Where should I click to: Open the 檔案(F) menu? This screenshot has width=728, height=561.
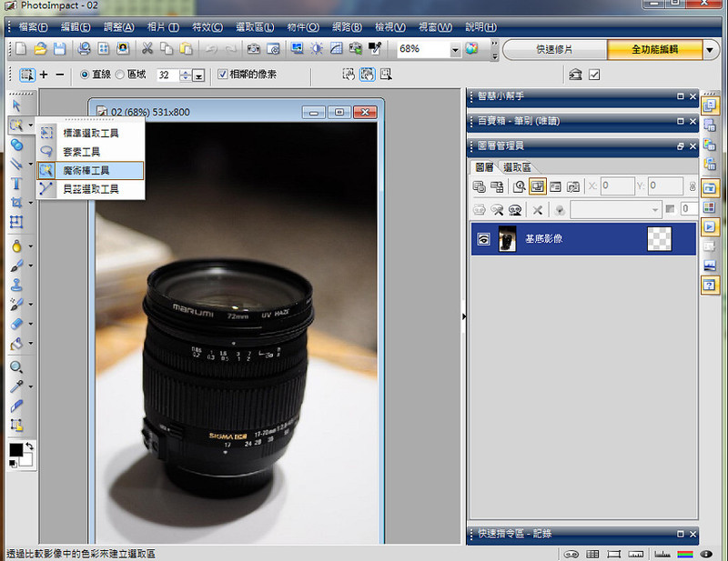click(33, 27)
